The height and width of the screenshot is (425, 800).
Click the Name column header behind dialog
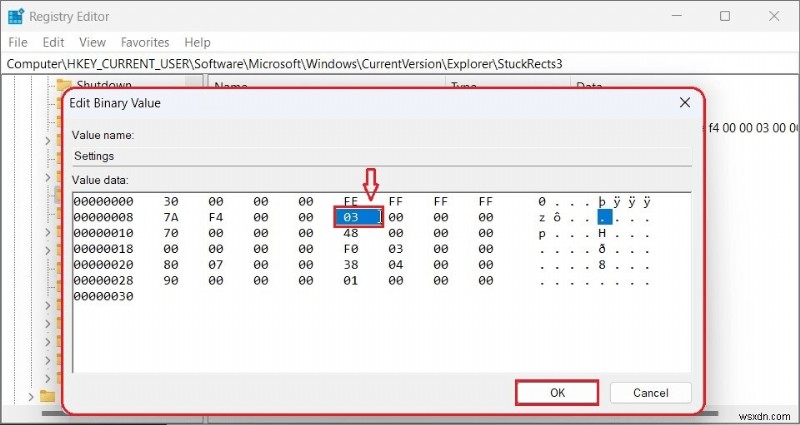231,86
